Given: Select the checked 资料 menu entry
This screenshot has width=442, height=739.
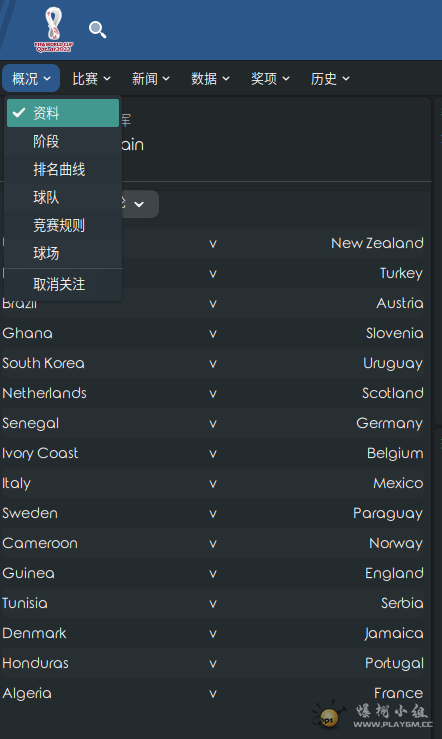Looking at the screenshot, I should [x=63, y=113].
